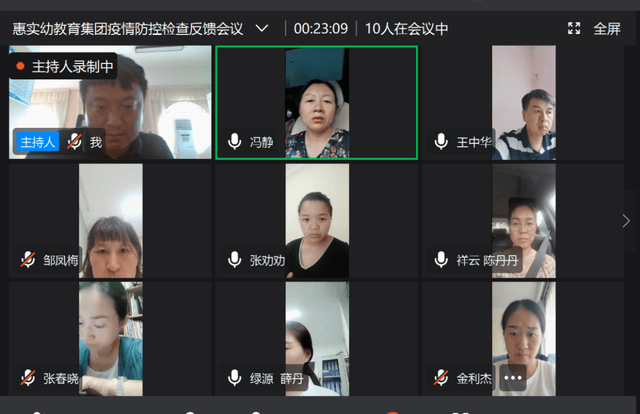Click the 10人在会议中 participant count
Viewport: 640px width, 414px height.
click(407, 29)
